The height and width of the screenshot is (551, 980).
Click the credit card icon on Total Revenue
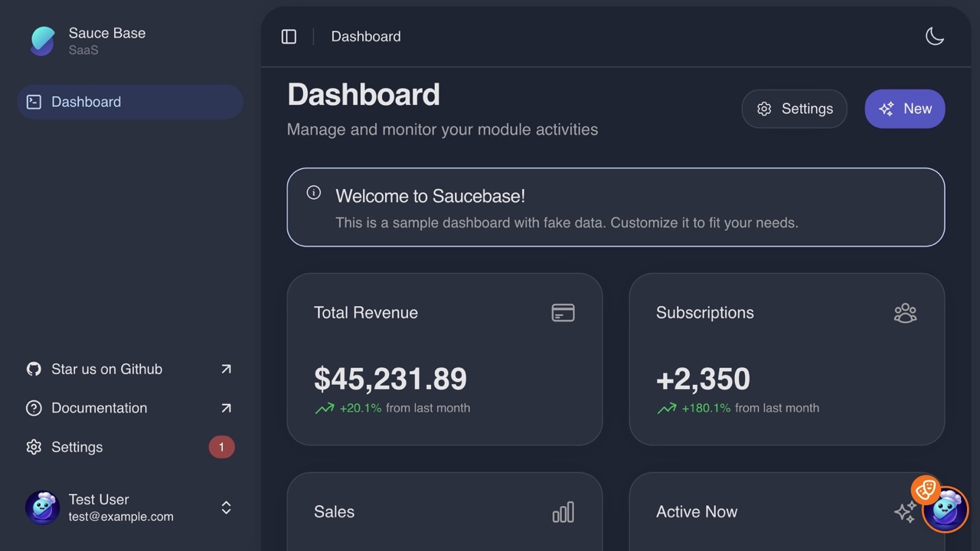coord(563,312)
